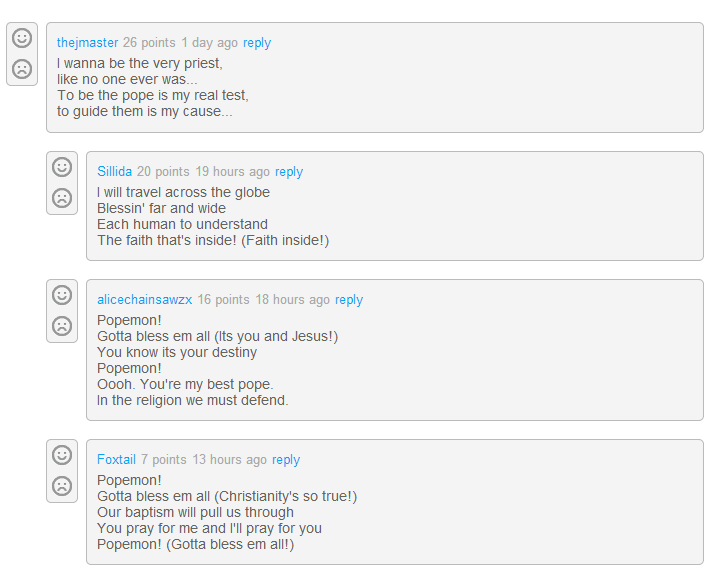711x568 pixels.
Task: Downvote thejmaster's comment with frown face
Action: point(22,69)
